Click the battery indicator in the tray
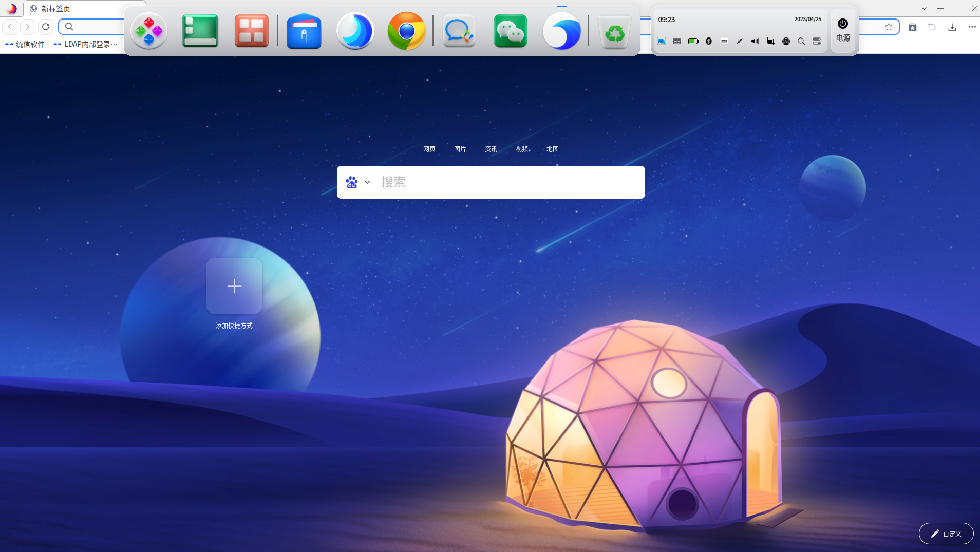Image resolution: width=980 pixels, height=552 pixels. pos(693,41)
